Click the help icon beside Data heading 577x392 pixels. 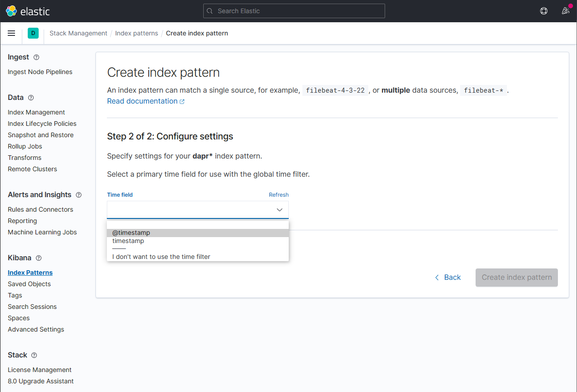(30, 98)
